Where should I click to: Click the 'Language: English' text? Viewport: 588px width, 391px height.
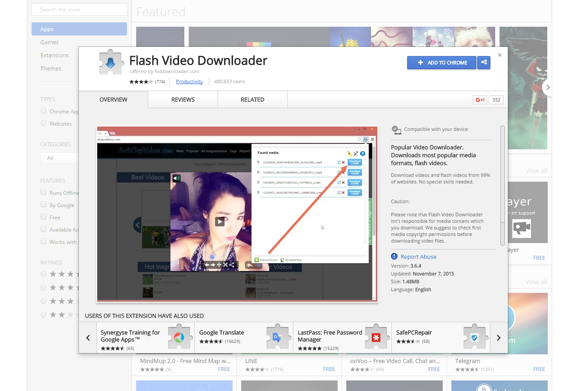pyautogui.click(x=411, y=289)
